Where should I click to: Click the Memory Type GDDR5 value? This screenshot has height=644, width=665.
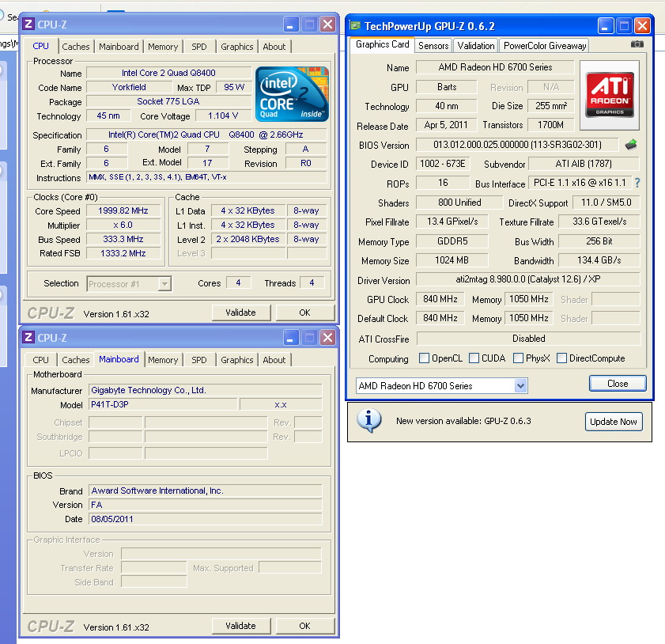tap(452, 241)
